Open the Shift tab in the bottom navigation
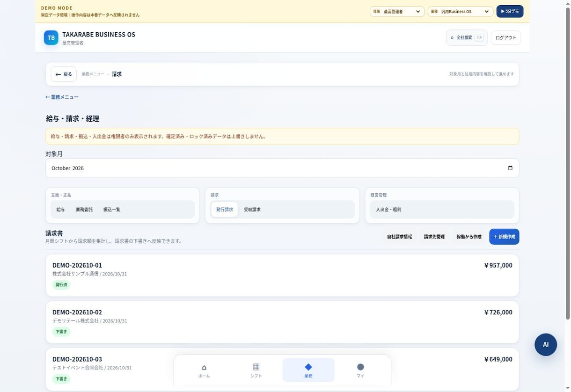Viewport: 571px width, 392px height. point(256,370)
